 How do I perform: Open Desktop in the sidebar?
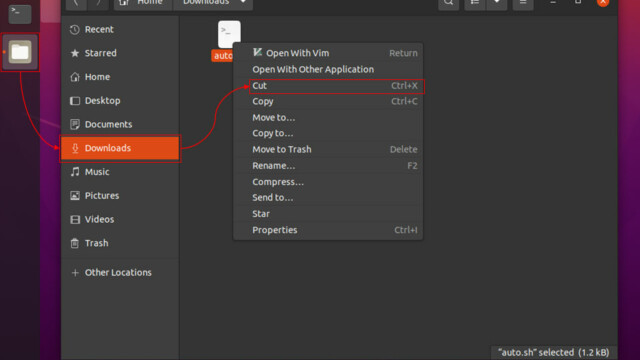pyautogui.click(x=120, y=100)
